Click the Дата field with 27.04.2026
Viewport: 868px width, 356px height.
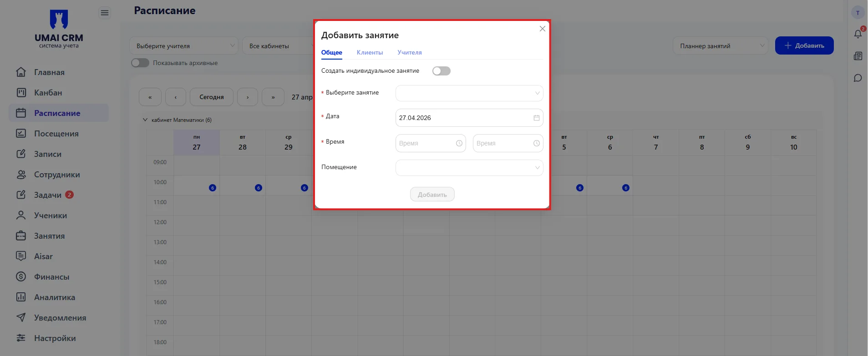pos(469,118)
